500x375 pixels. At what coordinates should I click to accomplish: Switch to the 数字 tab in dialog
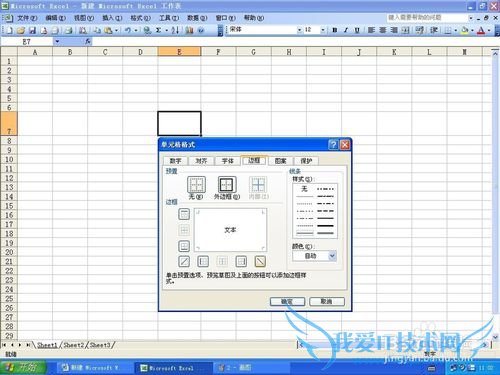[176, 161]
